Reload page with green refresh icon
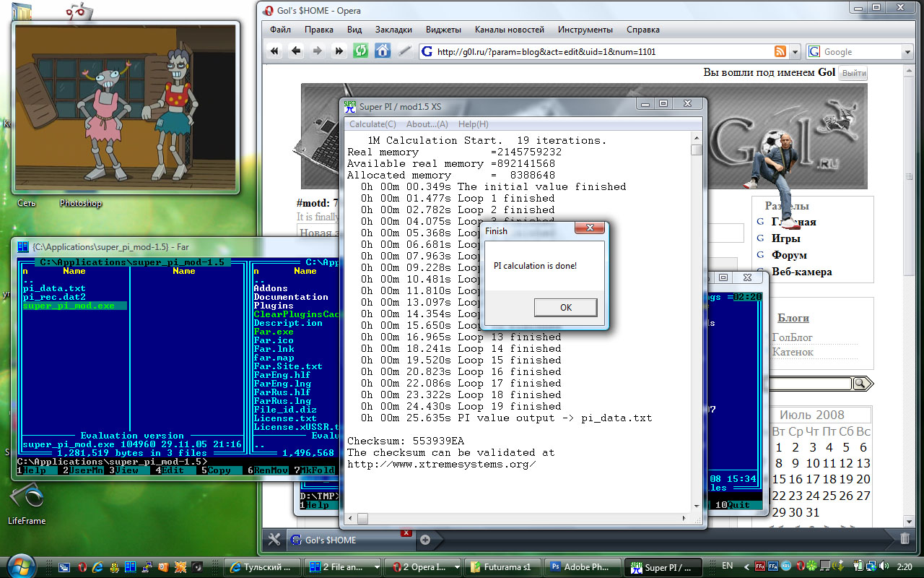The image size is (924, 578). 360,51
